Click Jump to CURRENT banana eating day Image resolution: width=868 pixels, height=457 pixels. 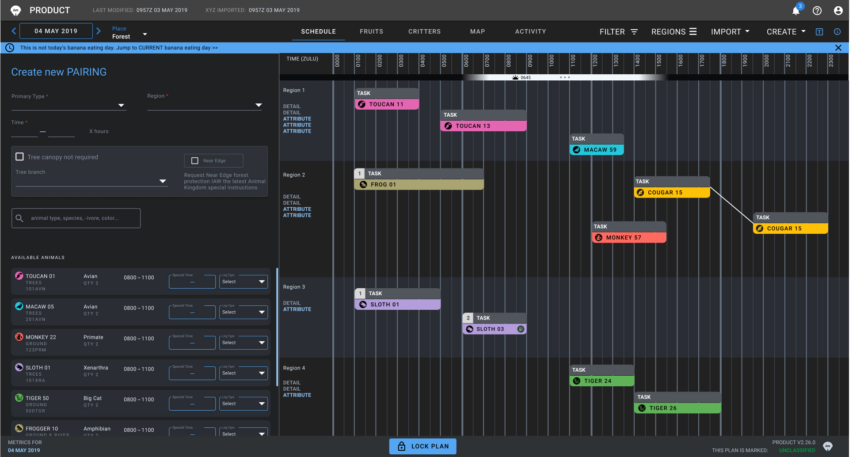167,48
